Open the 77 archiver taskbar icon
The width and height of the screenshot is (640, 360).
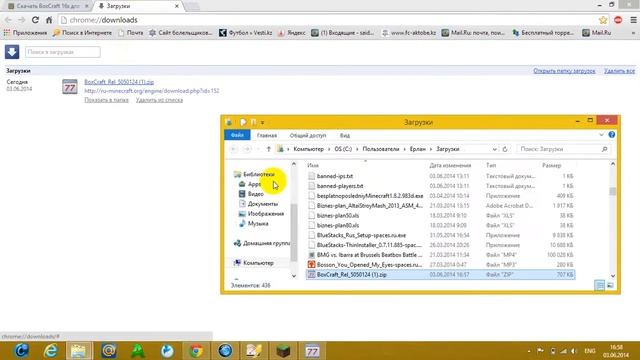pyautogui.click(x=312, y=351)
